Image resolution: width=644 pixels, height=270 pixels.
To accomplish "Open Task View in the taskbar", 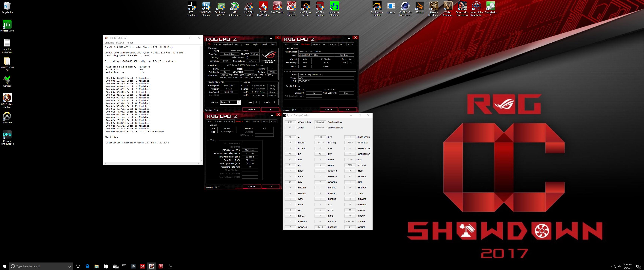I will click(78, 266).
